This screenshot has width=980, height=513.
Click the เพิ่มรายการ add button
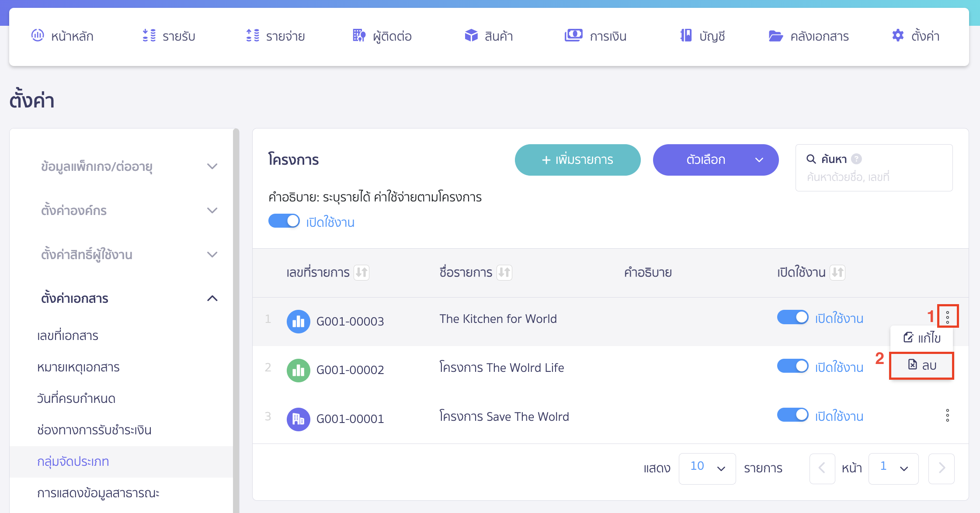coord(577,160)
